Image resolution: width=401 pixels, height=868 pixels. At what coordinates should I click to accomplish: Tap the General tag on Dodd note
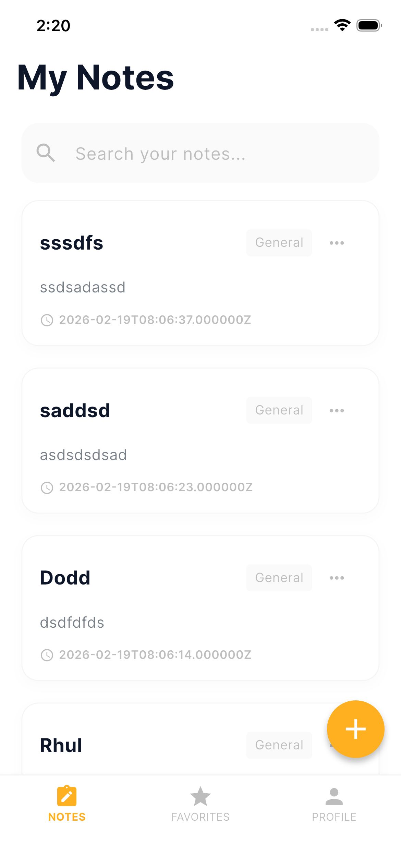[x=279, y=578]
